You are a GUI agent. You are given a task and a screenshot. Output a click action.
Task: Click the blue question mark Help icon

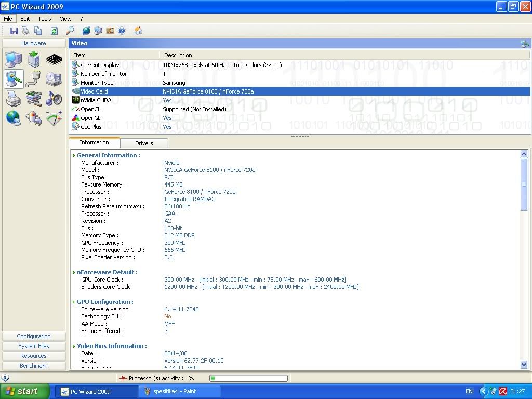(x=122, y=31)
